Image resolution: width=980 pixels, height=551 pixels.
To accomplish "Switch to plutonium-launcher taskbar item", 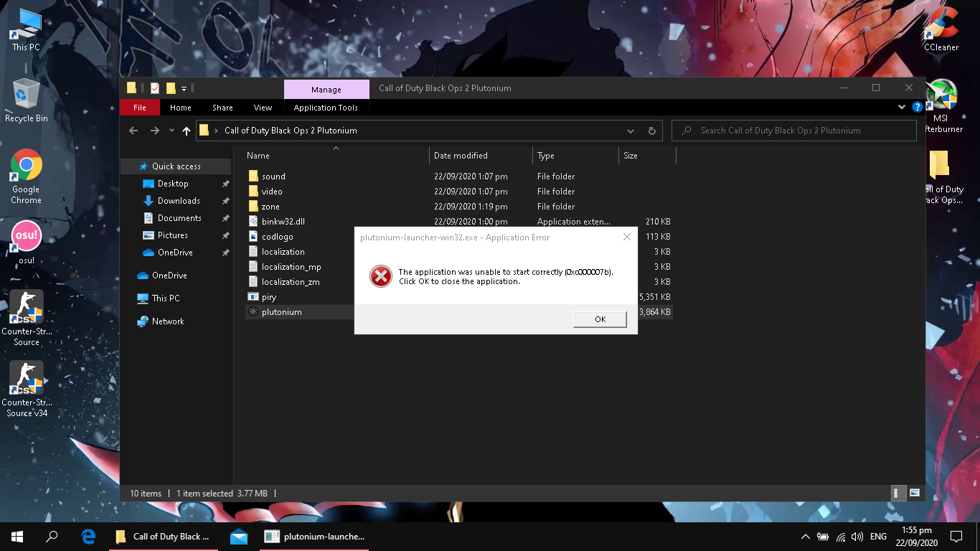I will [x=314, y=536].
